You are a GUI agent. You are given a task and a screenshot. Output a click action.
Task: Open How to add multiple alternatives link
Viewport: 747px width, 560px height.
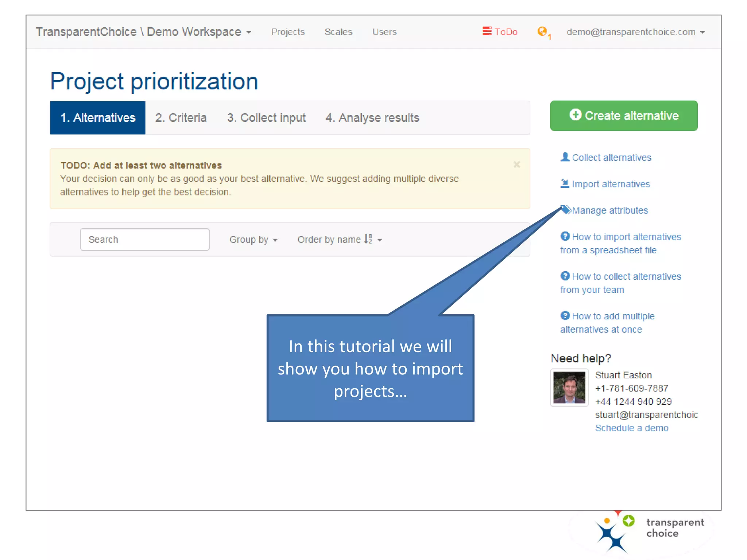click(607, 323)
